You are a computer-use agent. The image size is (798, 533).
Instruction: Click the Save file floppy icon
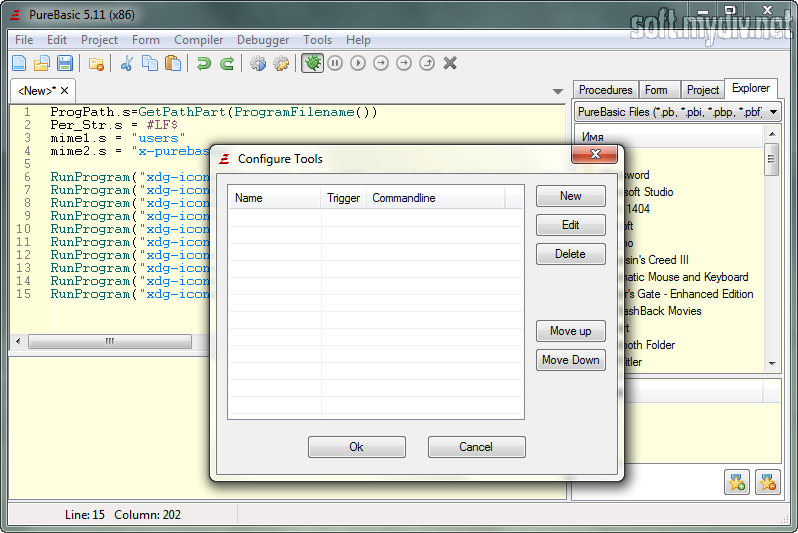[x=65, y=63]
